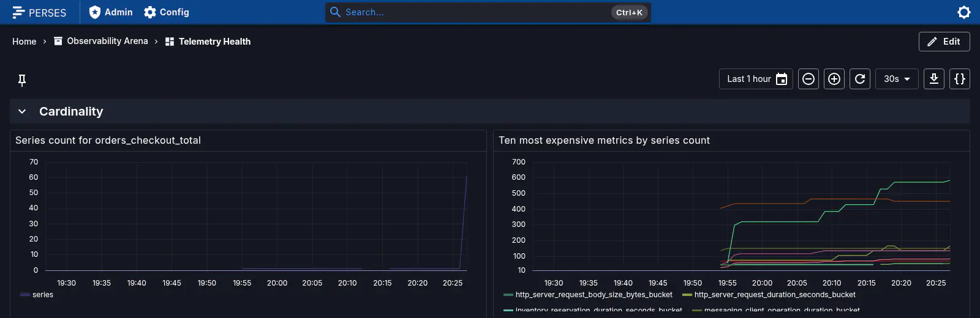The image size is (980, 318).
Task: Click the search magnifier icon
Action: point(336,12)
